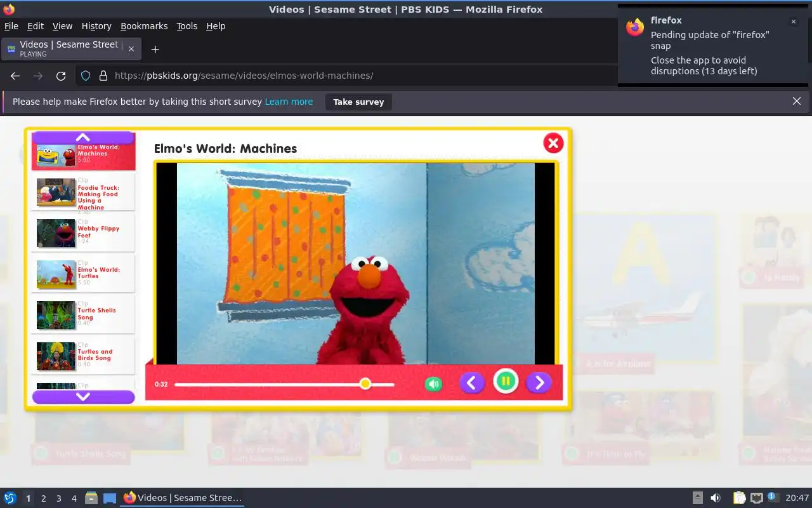The width and height of the screenshot is (812, 508).
Task: Switch to workspace 4
Action: coord(74,498)
